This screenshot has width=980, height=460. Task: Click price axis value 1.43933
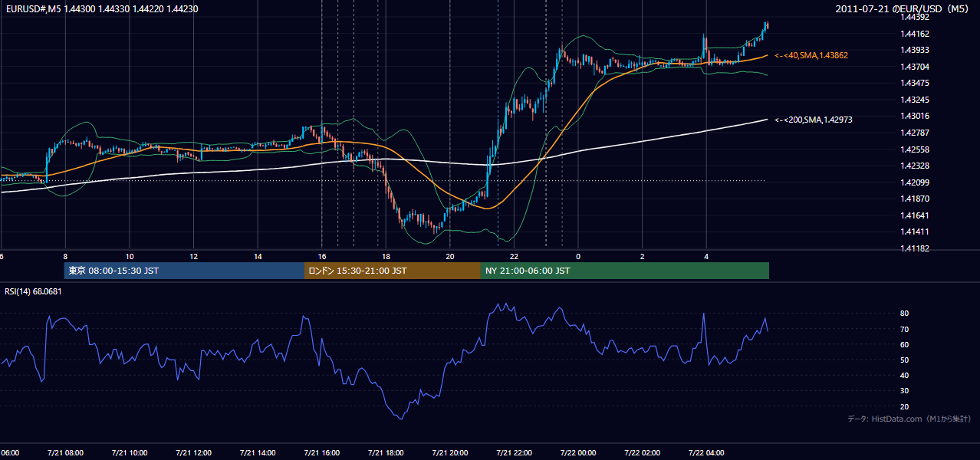point(915,50)
